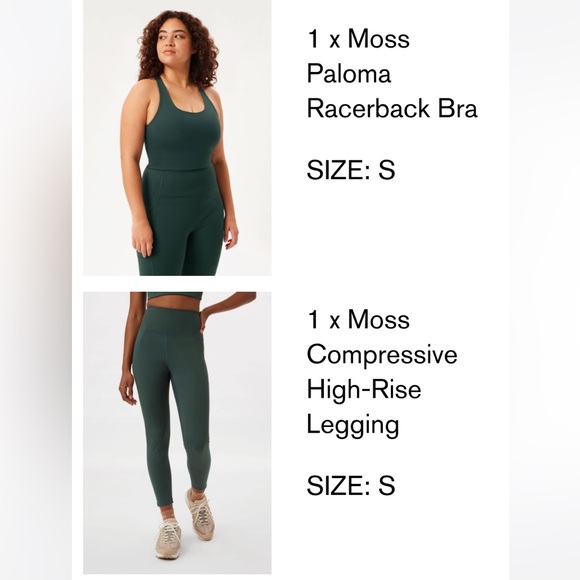Click the word 'Racerback Bra' in title

coord(392,108)
